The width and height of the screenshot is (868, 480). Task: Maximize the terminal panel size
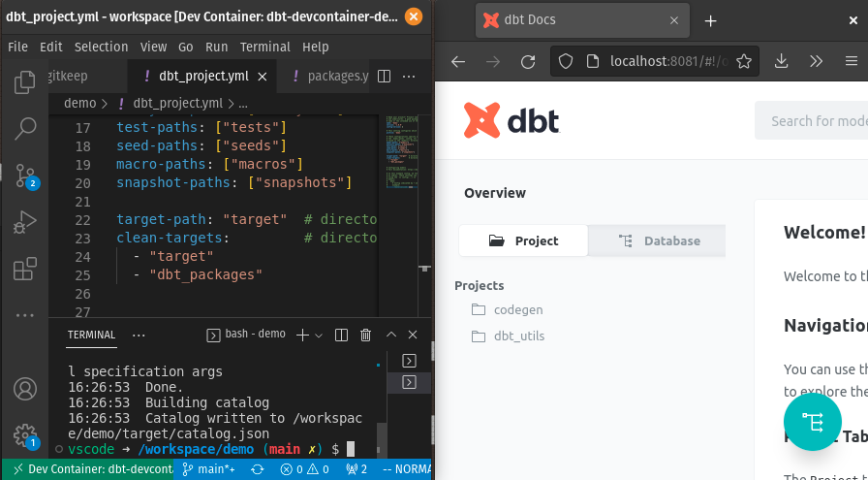pyautogui.click(x=390, y=335)
